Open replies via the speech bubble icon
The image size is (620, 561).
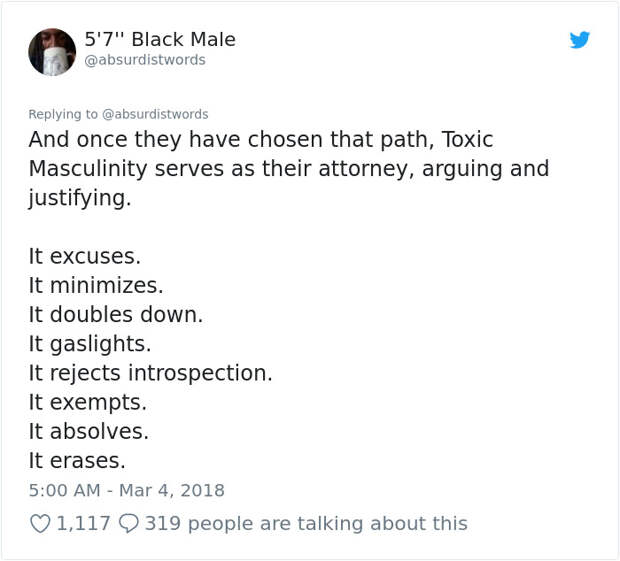(x=129, y=523)
